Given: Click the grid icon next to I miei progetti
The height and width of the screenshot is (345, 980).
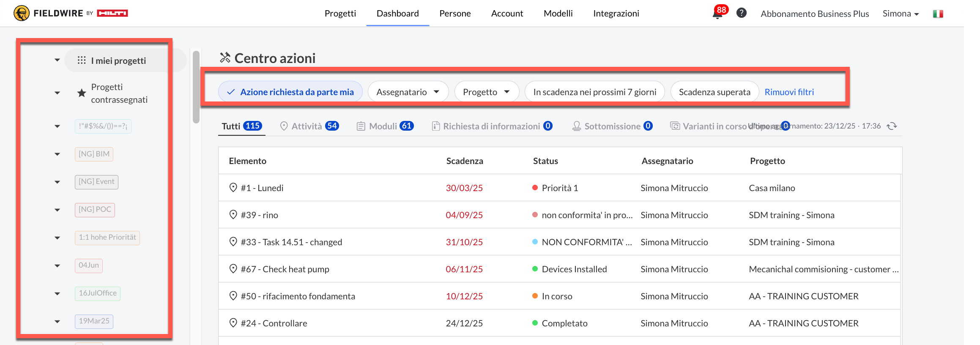Looking at the screenshot, I should pos(82,60).
